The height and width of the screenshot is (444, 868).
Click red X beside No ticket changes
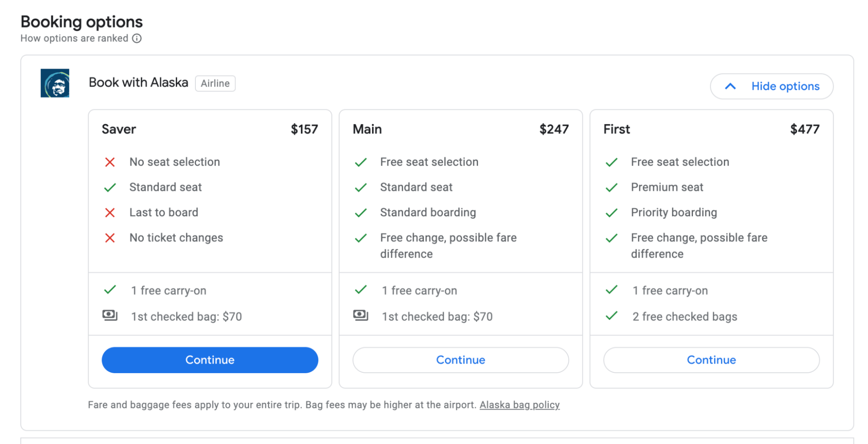[110, 238]
